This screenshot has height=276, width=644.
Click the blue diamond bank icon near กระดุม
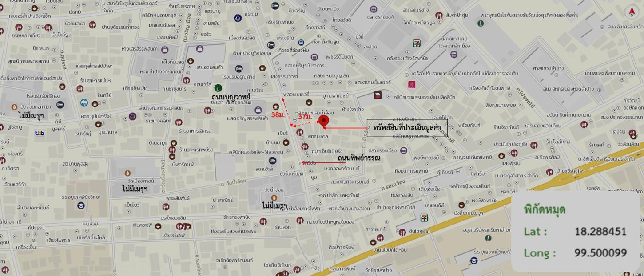click(238, 18)
